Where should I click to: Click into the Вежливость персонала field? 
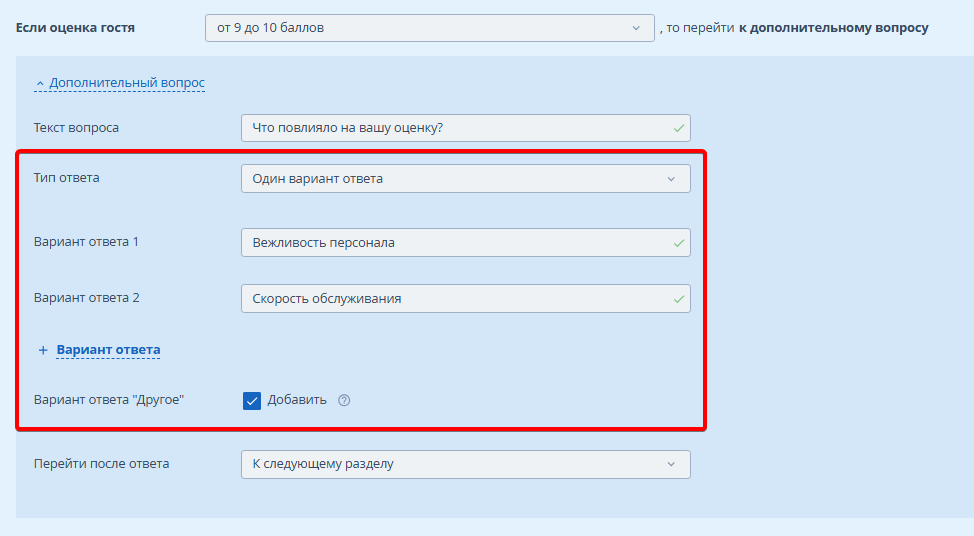pyautogui.click(x=455, y=243)
